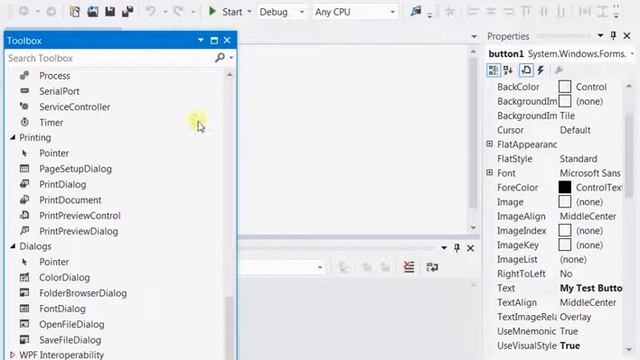Click the Save All toolbar icon
Image resolution: width=640 pixels, height=360 pixels.
(x=128, y=11)
